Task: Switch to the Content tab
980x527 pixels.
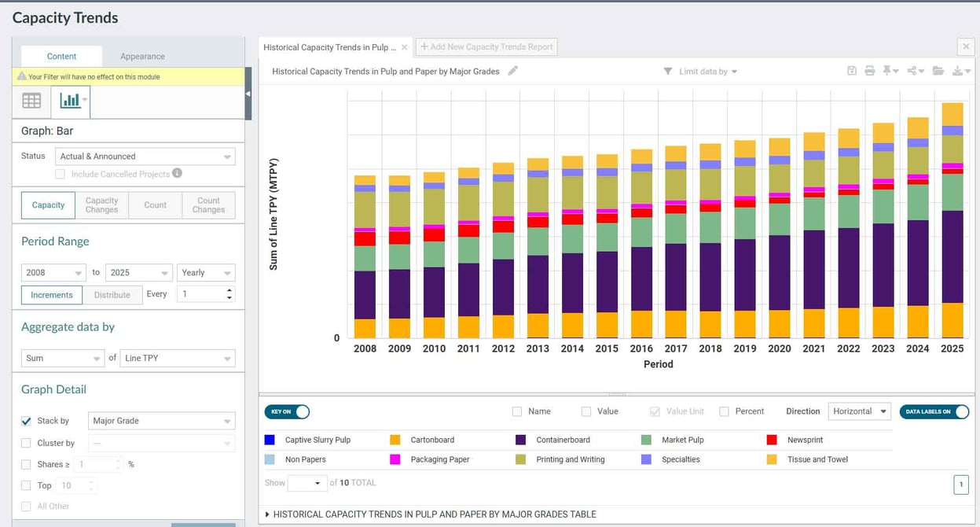Action: click(x=61, y=56)
